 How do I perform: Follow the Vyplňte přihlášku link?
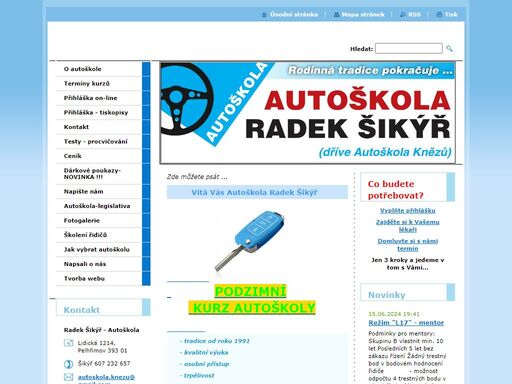(408, 211)
